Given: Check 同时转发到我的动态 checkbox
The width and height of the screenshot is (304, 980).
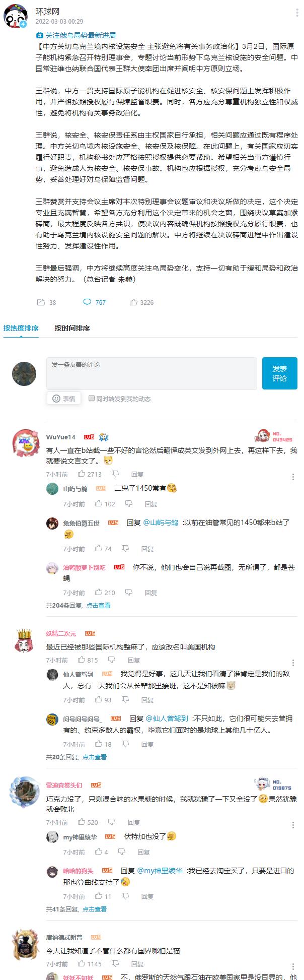Looking at the screenshot, I should (x=92, y=398).
